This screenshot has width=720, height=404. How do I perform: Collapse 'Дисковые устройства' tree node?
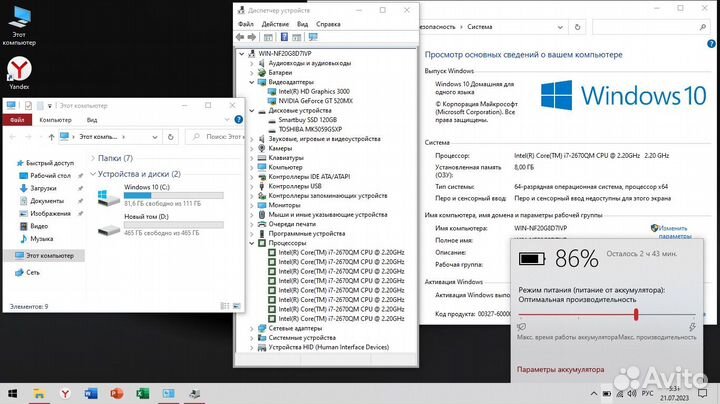[x=252, y=111]
